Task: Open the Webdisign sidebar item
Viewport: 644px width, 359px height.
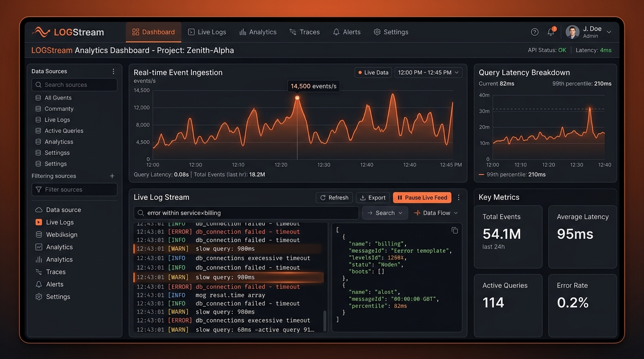Action: tap(56, 235)
